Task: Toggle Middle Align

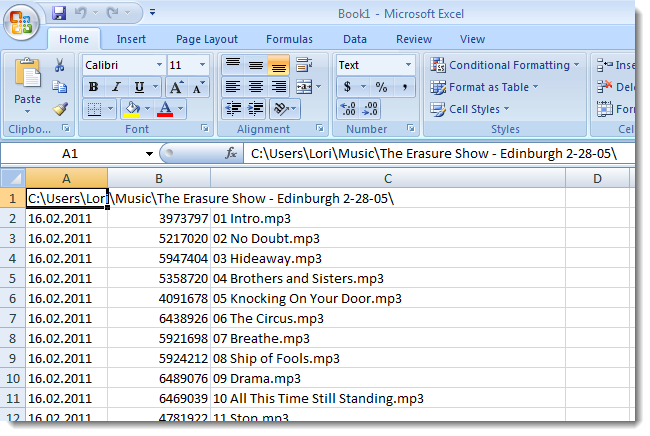Action: coord(256,65)
